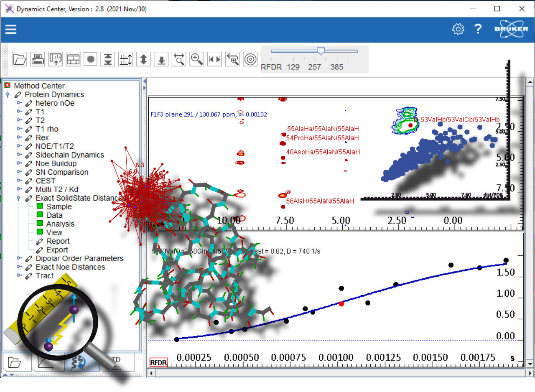The height and width of the screenshot is (392, 535).
Task: Open the hamburger main menu
Action: point(11,29)
